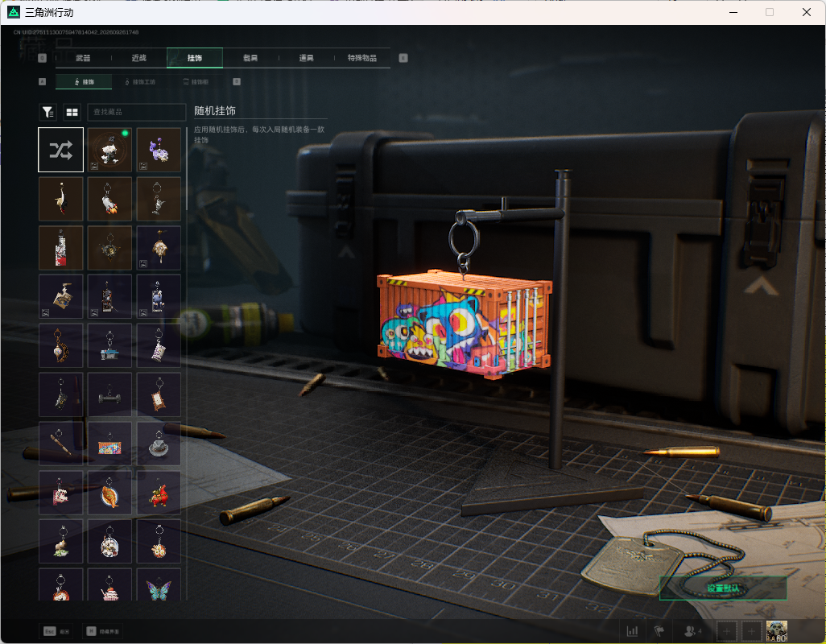
Task: Select the 挂饰 sub-tab with charm icon
Action: [84, 81]
